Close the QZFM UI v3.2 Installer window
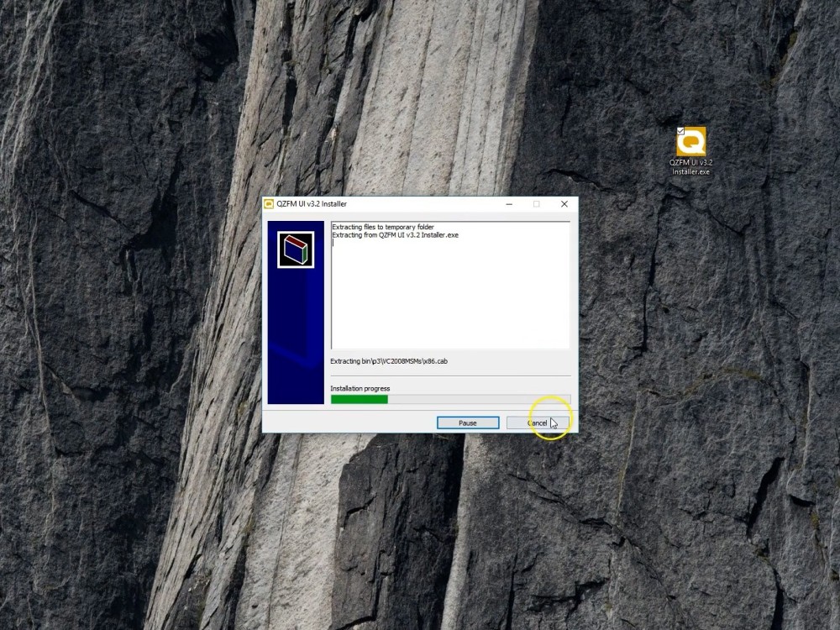This screenshot has width=840, height=630. coord(564,204)
